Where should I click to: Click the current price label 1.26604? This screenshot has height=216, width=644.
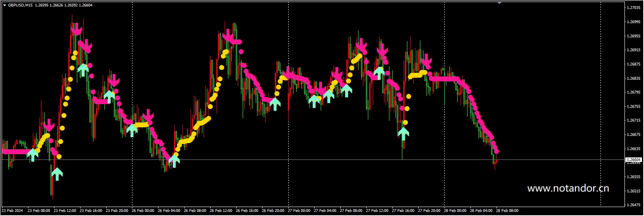coord(633,160)
